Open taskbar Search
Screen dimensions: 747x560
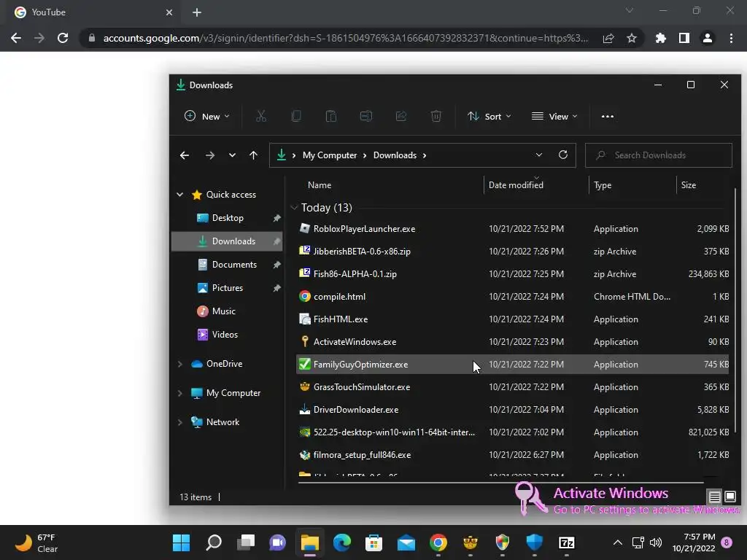214,542
